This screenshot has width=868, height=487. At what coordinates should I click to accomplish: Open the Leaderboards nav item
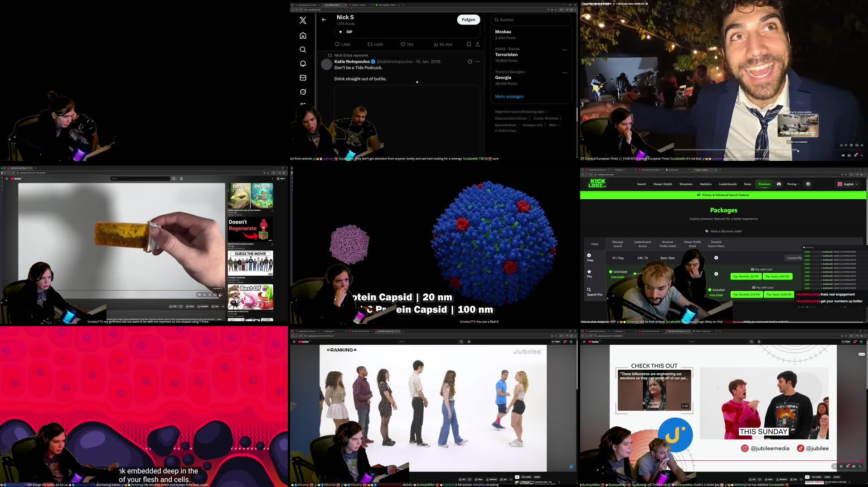[x=727, y=184]
